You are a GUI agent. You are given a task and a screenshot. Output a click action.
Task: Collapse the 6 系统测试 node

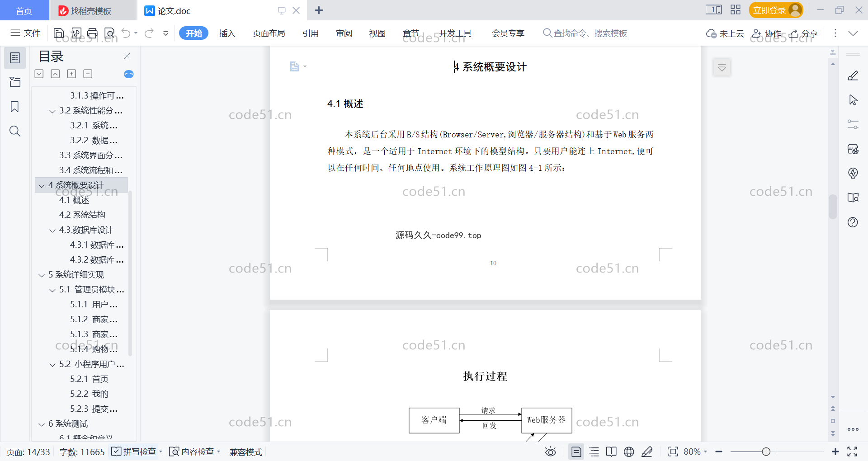point(42,424)
